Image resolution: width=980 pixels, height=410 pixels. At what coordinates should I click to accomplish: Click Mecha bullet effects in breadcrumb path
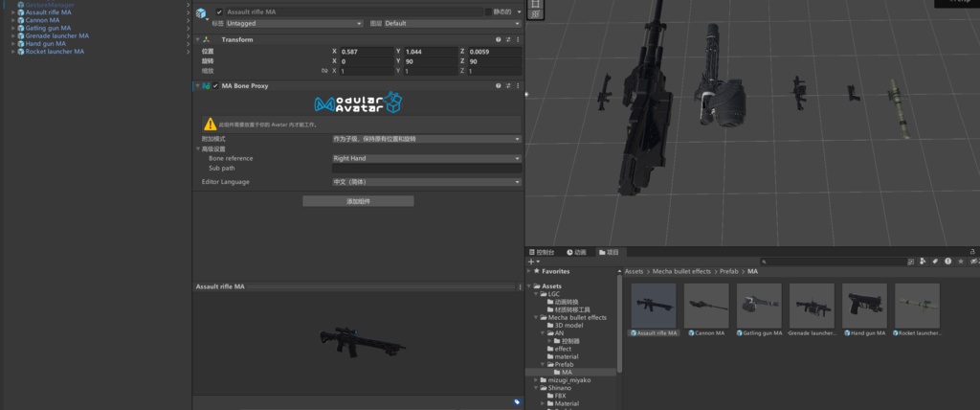tap(681, 272)
